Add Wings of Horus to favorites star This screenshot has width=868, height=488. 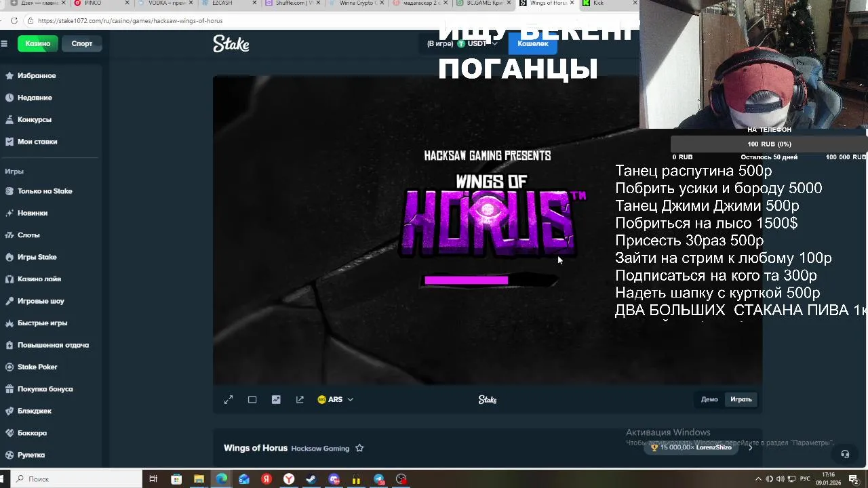[x=359, y=448]
